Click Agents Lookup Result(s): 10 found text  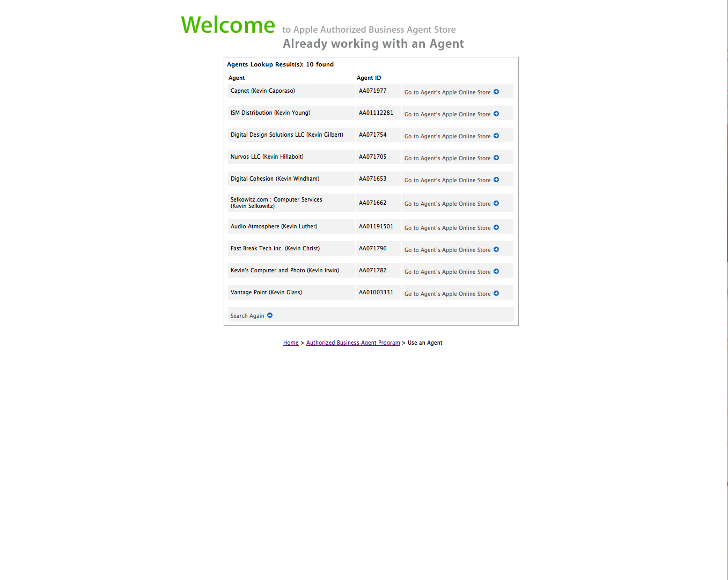[x=280, y=64]
